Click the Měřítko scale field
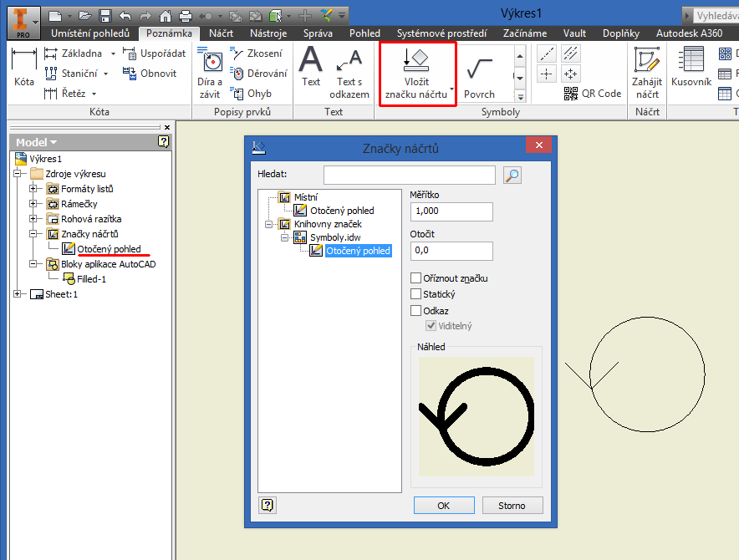Image resolution: width=739 pixels, height=560 pixels. coord(451,211)
